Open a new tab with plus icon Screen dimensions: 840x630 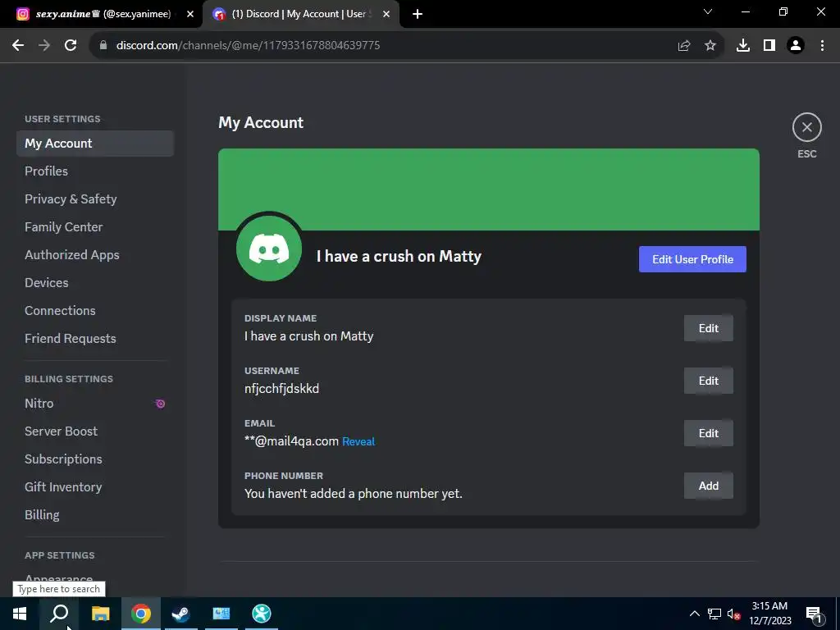(418, 14)
